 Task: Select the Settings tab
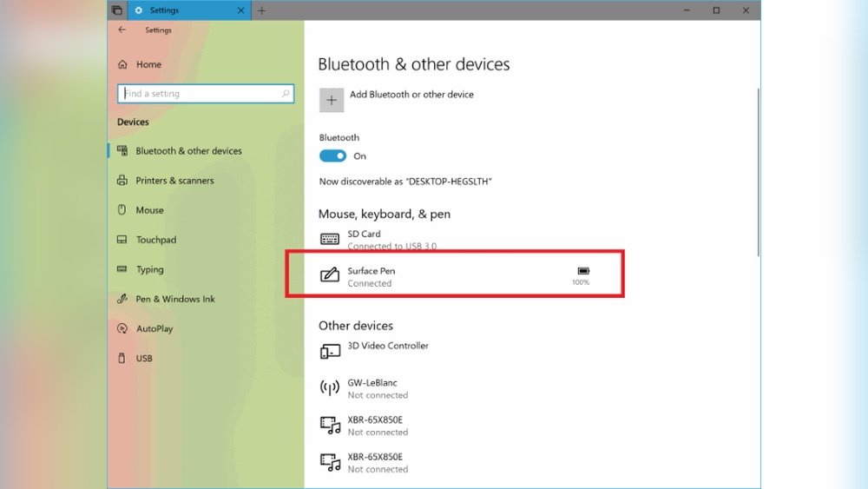click(x=190, y=10)
